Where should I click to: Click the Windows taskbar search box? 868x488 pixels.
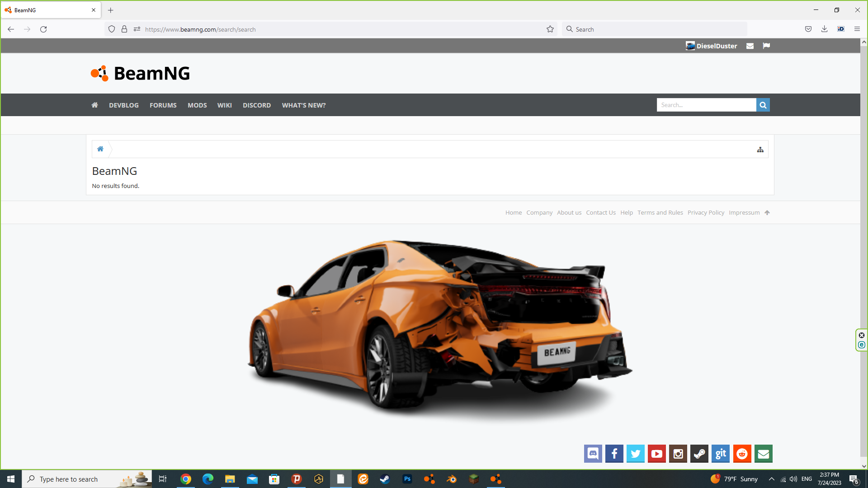coord(87,479)
